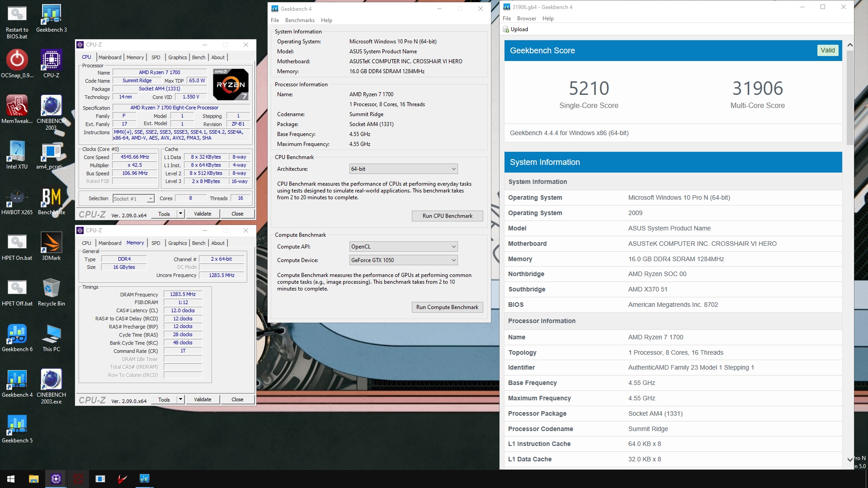
Task: Click Close button in lower CPU-Z window
Action: pyautogui.click(x=237, y=399)
